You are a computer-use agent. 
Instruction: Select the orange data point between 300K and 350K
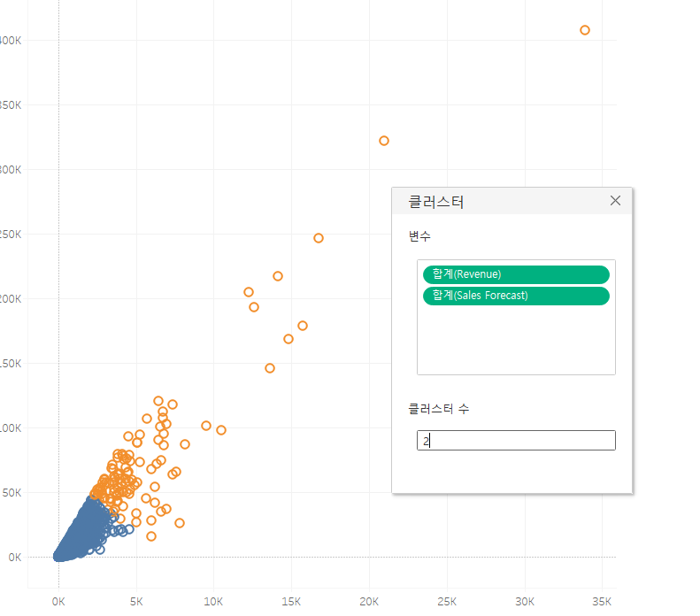(x=384, y=141)
